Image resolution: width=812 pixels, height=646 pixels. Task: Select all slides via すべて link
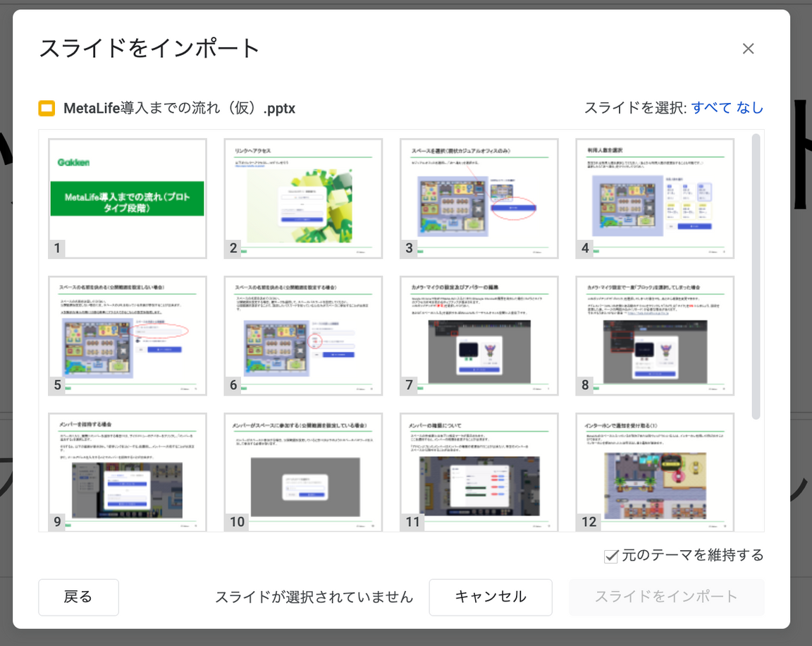tap(711, 108)
